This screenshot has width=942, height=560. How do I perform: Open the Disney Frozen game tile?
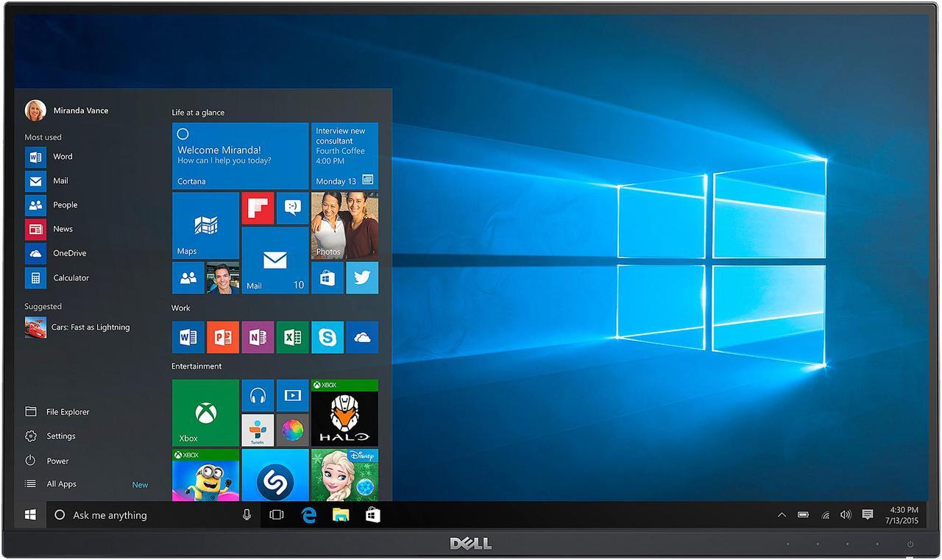(344, 475)
